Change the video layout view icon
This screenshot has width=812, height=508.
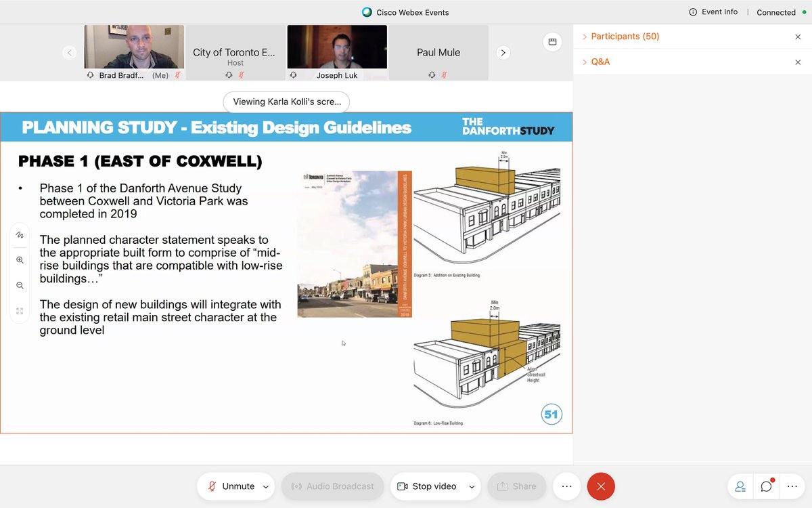pos(552,42)
